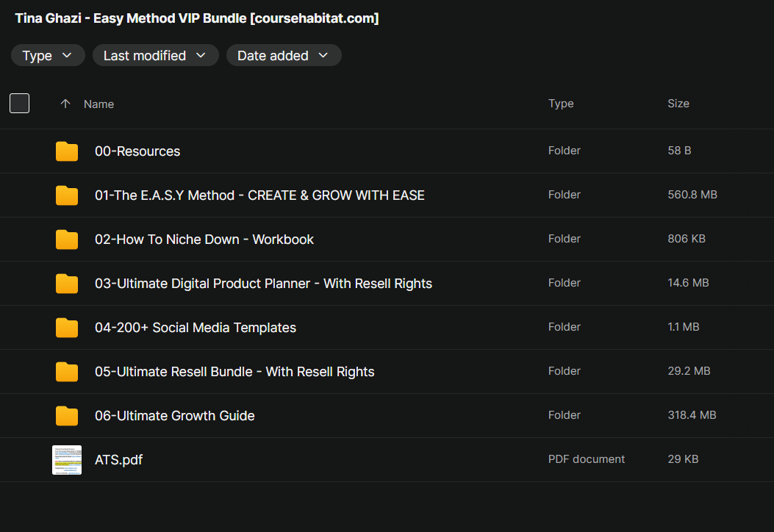Click the Digital Product Planner folder icon
Screen dimensions: 774x532
[x=67, y=284]
